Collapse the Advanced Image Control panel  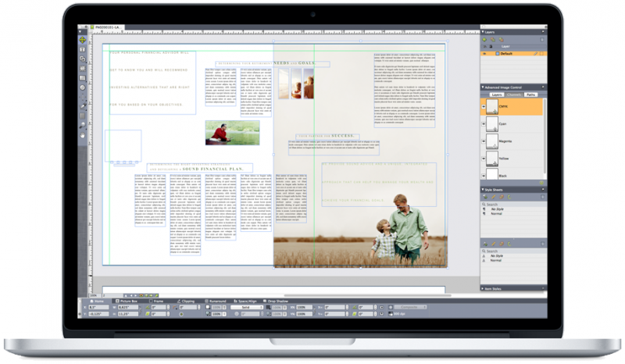(x=483, y=86)
